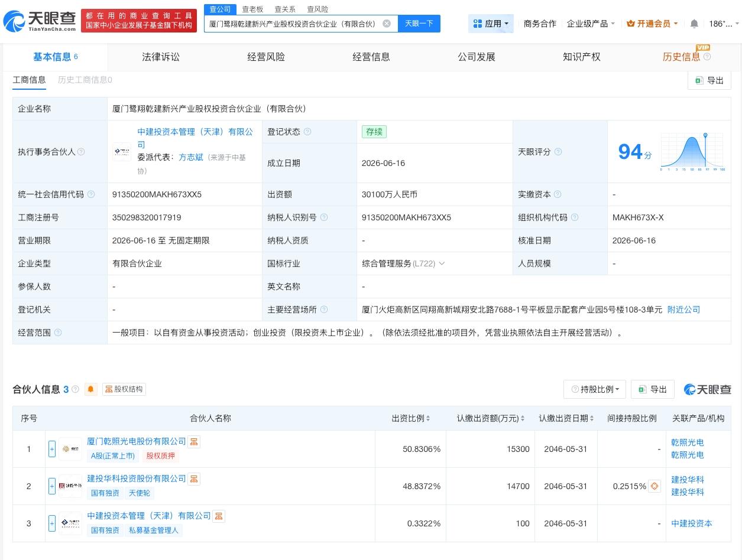Expand the 综合管理服务 industry chevron
The width and height of the screenshot is (742, 560).
point(442,263)
